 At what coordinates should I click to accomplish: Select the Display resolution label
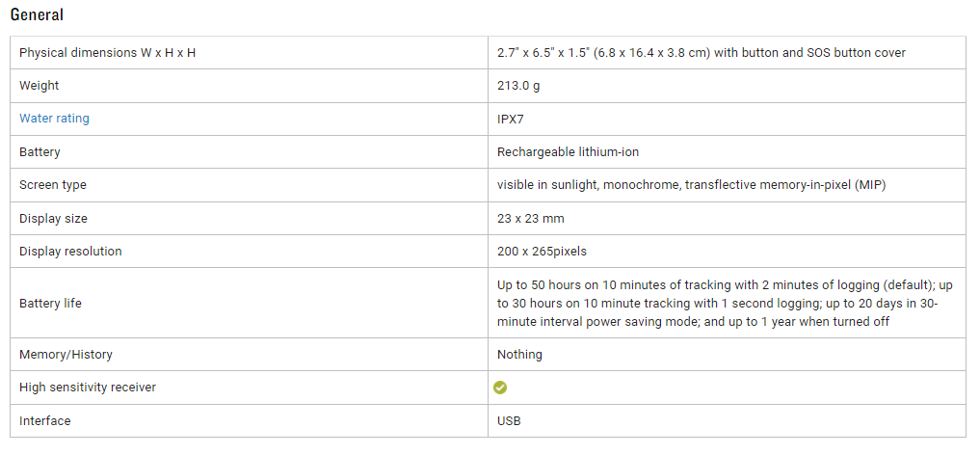[x=70, y=252]
